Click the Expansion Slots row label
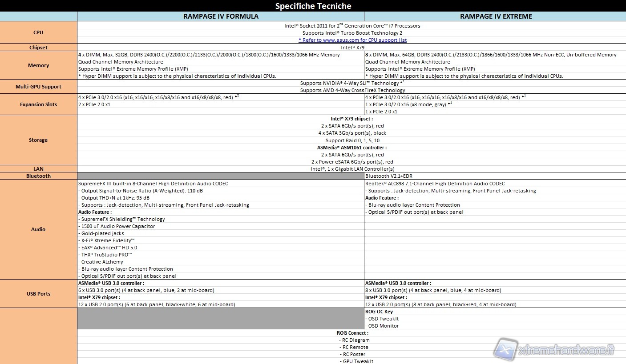 [38, 104]
